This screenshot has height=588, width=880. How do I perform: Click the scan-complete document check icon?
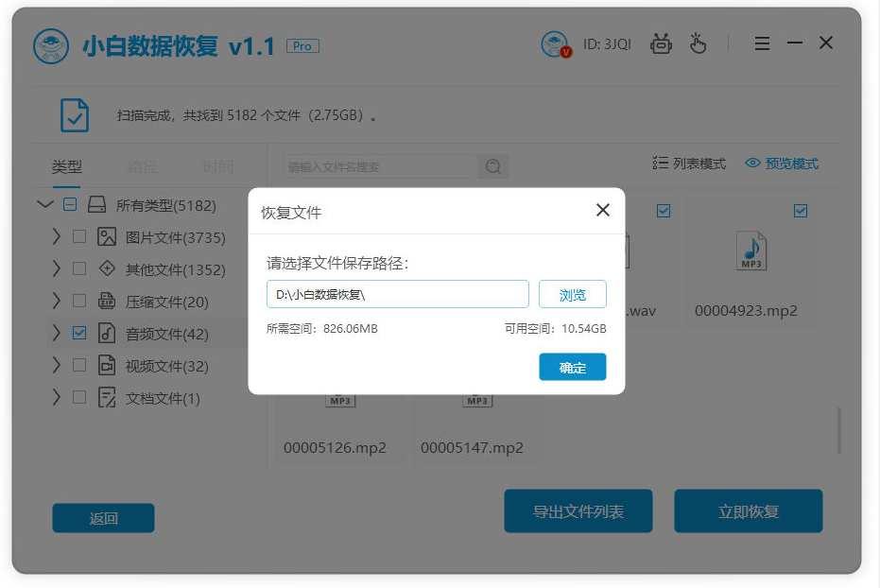tap(75, 115)
